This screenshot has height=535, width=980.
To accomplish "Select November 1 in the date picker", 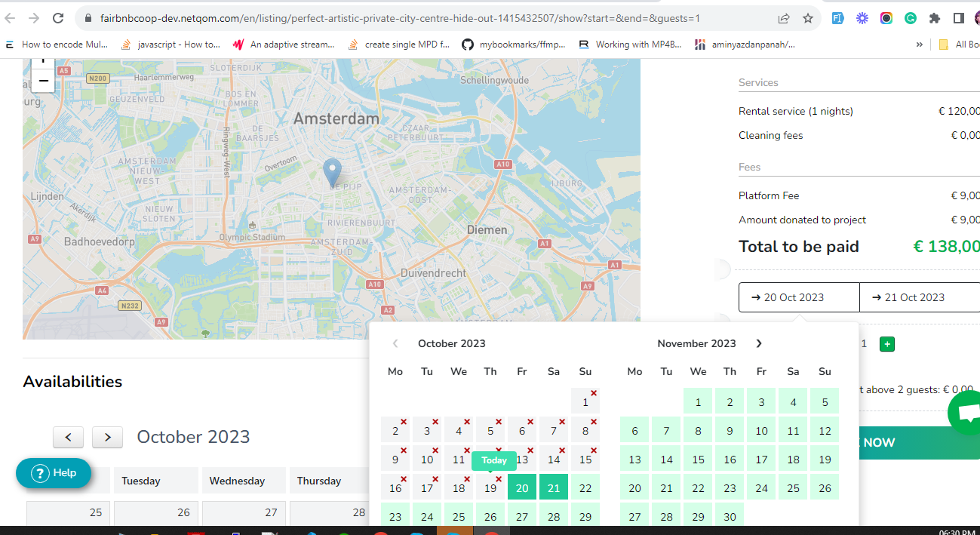I will point(698,402).
